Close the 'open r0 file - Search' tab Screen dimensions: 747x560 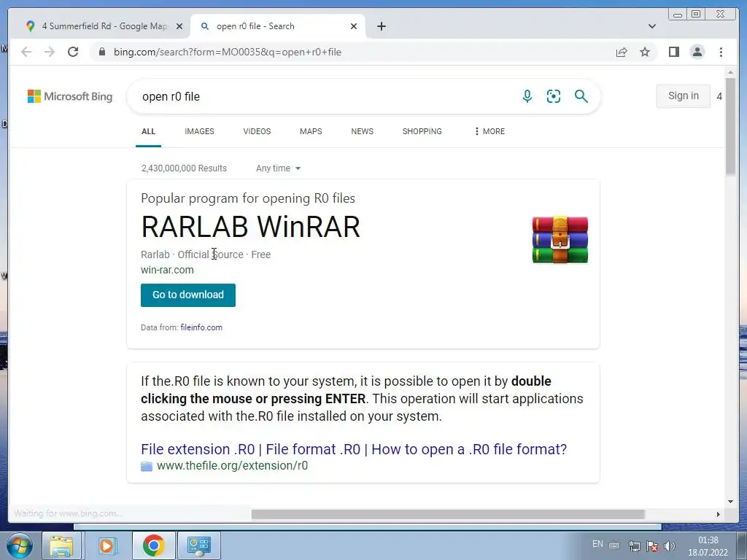pos(354,26)
